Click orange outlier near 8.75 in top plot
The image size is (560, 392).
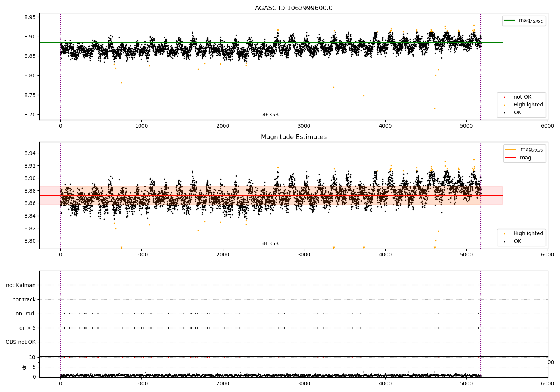point(364,96)
